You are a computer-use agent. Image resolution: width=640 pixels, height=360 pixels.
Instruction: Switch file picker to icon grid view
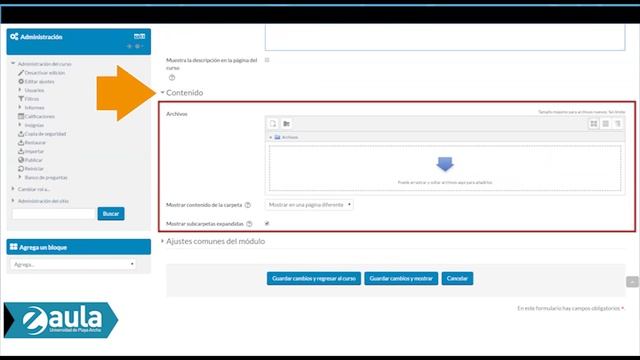click(x=594, y=123)
